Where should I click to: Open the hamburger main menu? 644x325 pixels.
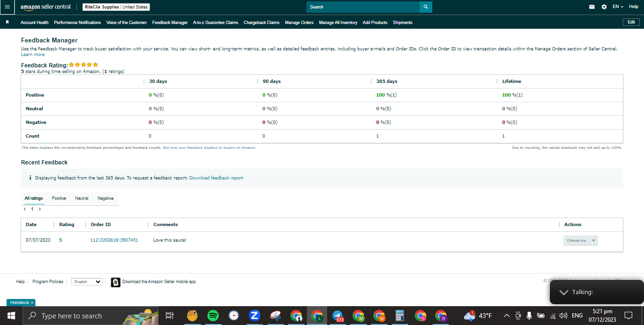click(7, 7)
